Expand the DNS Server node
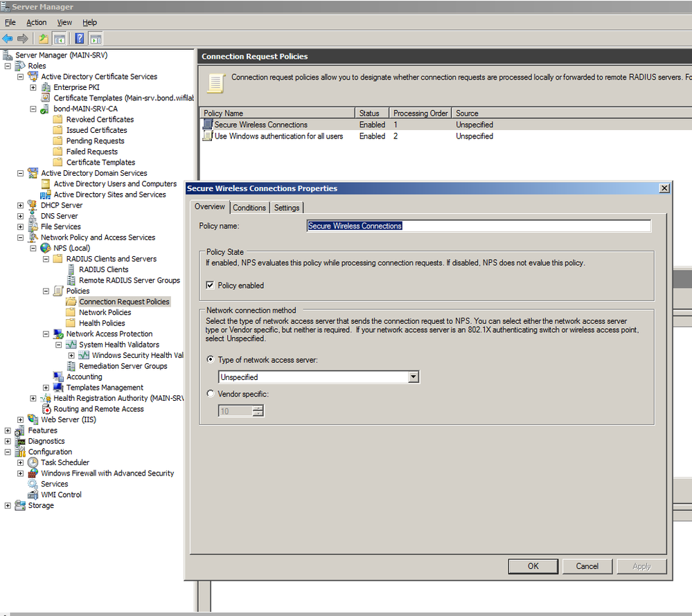The height and width of the screenshot is (616, 692). pos(20,216)
